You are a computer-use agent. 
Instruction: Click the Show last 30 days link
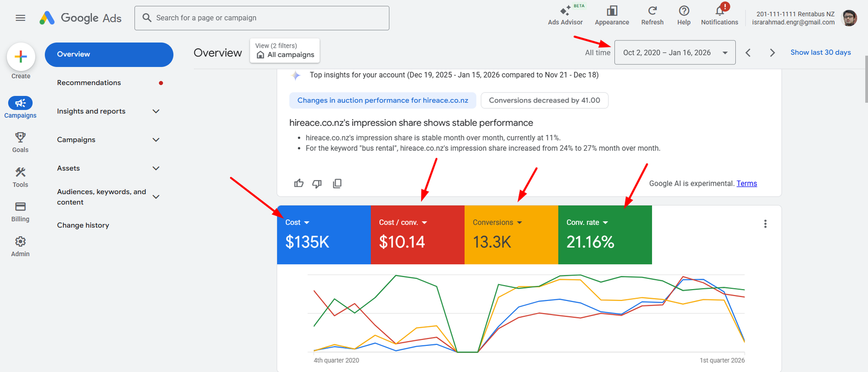(x=820, y=53)
